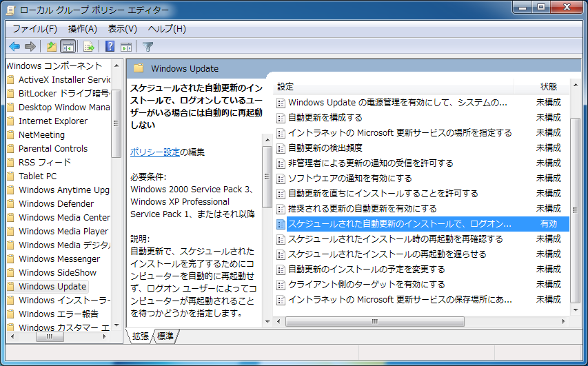Open the 操作(A) menu

(83, 29)
